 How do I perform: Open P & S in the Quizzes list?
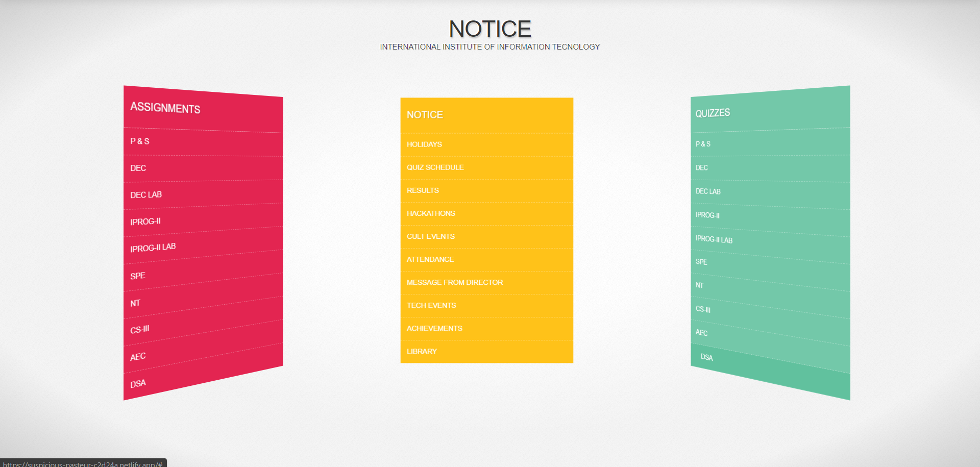click(x=770, y=142)
